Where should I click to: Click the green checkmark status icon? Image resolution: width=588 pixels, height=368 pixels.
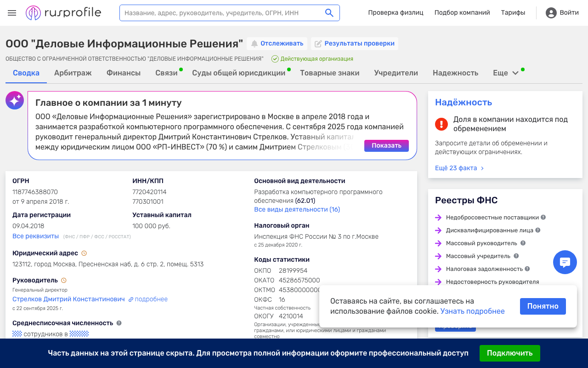pyautogui.click(x=275, y=59)
